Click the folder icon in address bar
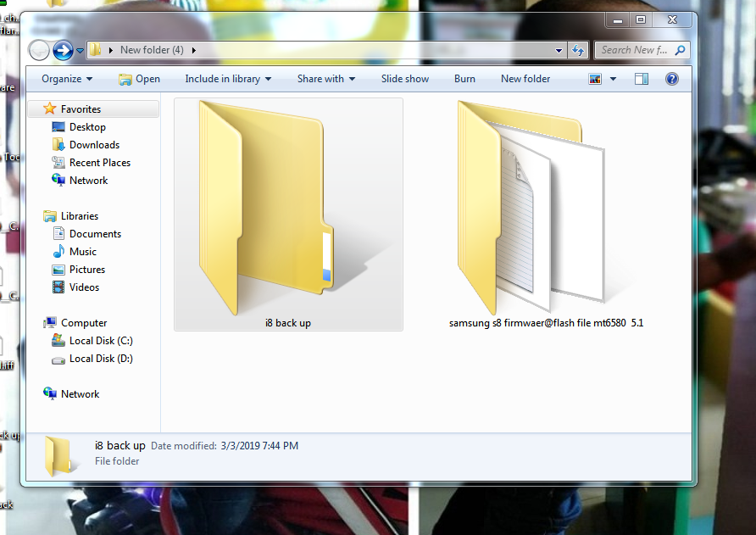The width and height of the screenshot is (756, 535). click(x=96, y=50)
